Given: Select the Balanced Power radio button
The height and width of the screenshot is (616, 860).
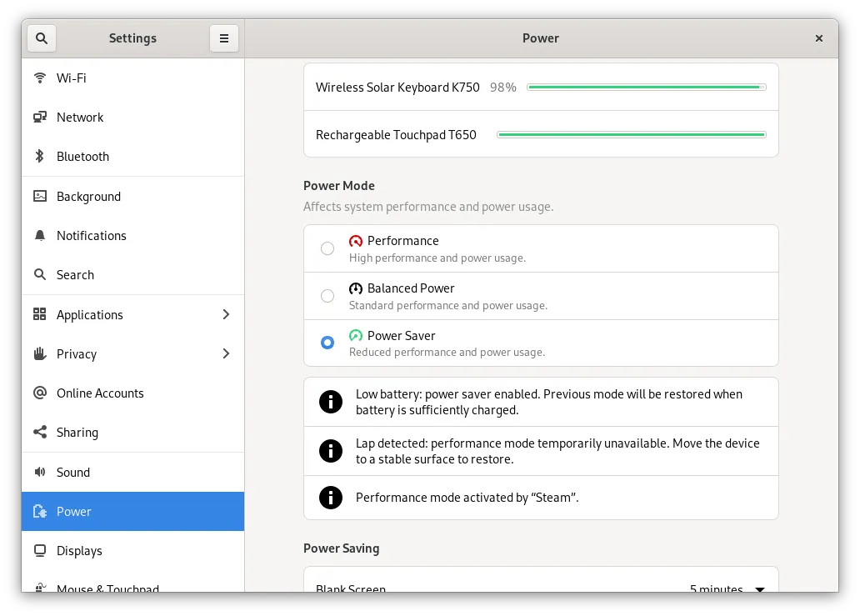Looking at the screenshot, I should 327,296.
